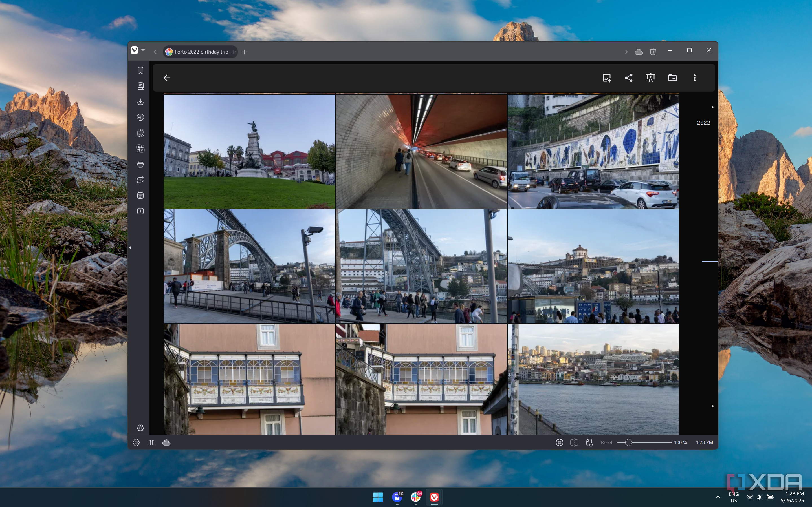Click the Reset zoom button
Screen dimensions: 812x507
(606, 443)
